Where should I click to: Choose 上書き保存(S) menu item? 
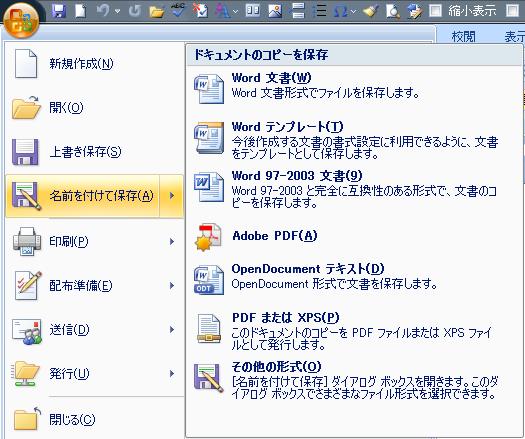(x=95, y=152)
